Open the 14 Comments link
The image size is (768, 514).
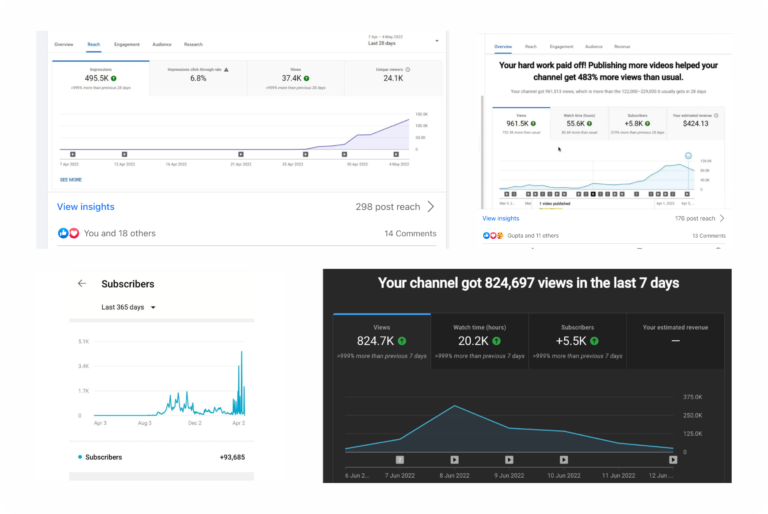[x=410, y=233]
